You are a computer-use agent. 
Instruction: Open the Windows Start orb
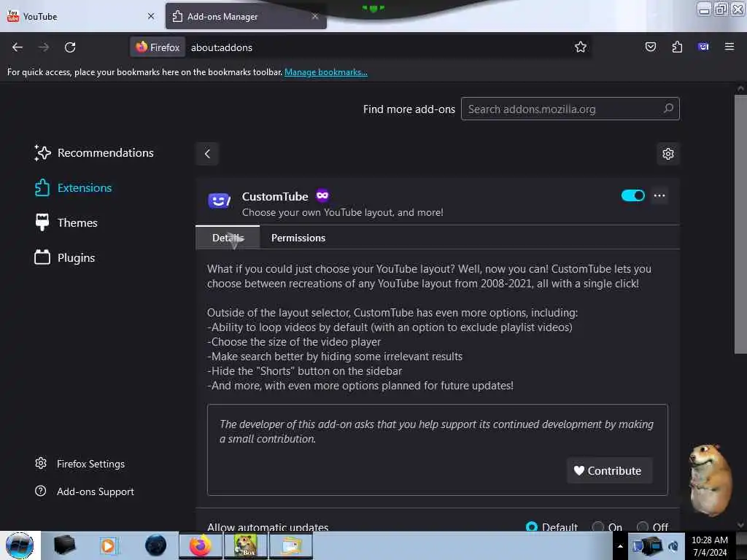click(20, 545)
